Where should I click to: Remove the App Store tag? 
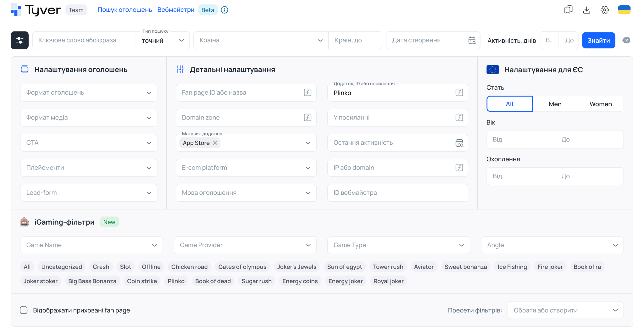(x=215, y=143)
